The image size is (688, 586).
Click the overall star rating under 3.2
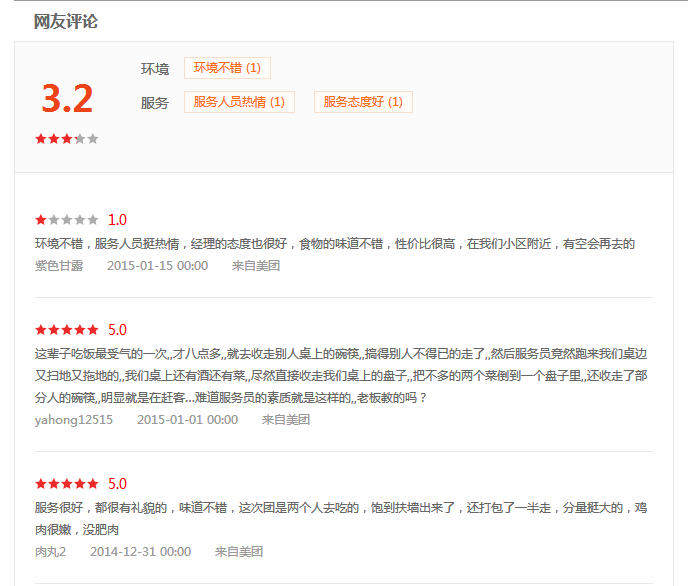[67, 139]
